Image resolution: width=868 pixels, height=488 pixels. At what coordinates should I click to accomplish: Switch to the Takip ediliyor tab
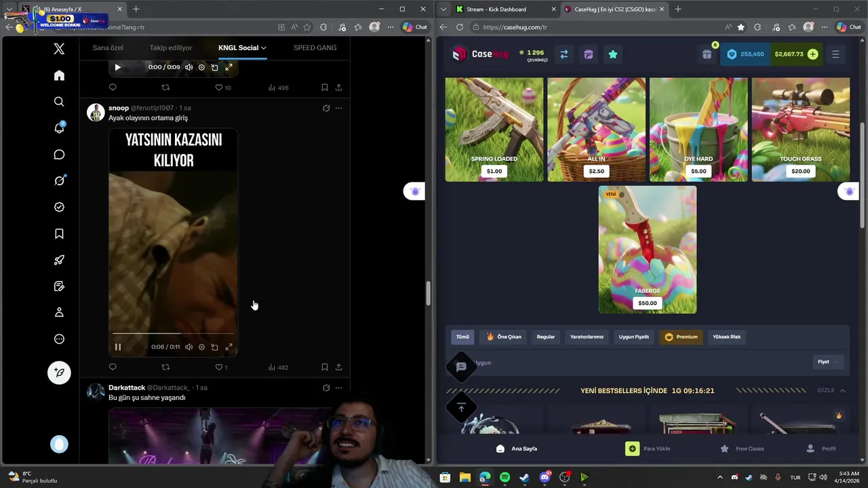pos(171,47)
